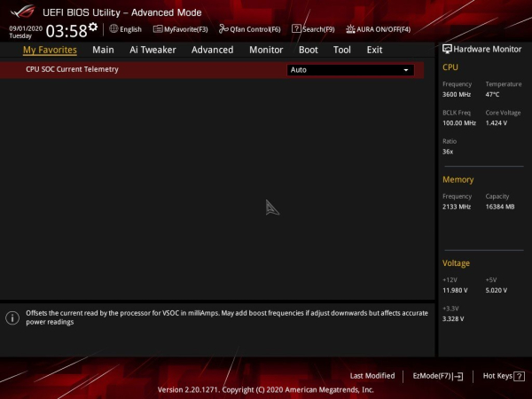The height and width of the screenshot is (399, 532).
Task: Click the ROG logo in header
Action: pos(22,12)
